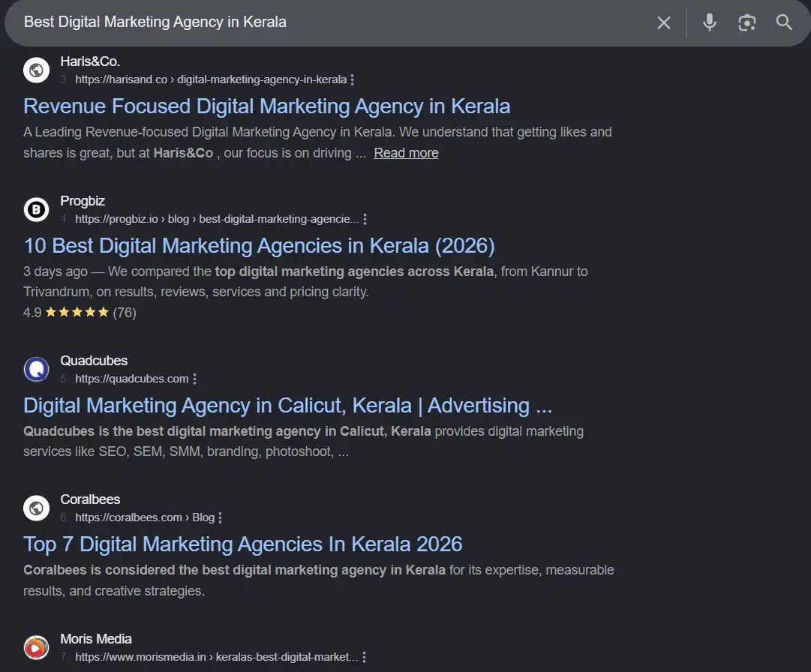
Task: Click the progbiz.io blog URL breadcrumb
Action: coord(217,219)
